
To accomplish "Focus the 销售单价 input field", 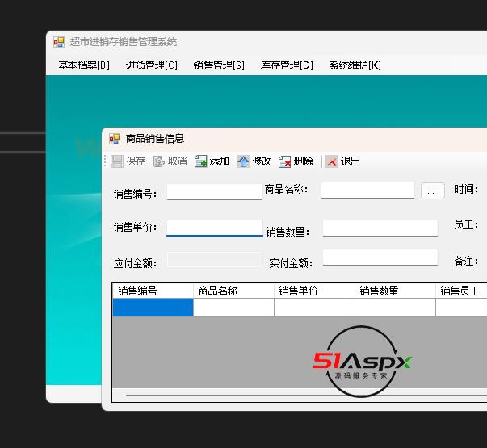I will pyautogui.click(x=215, y=228).
